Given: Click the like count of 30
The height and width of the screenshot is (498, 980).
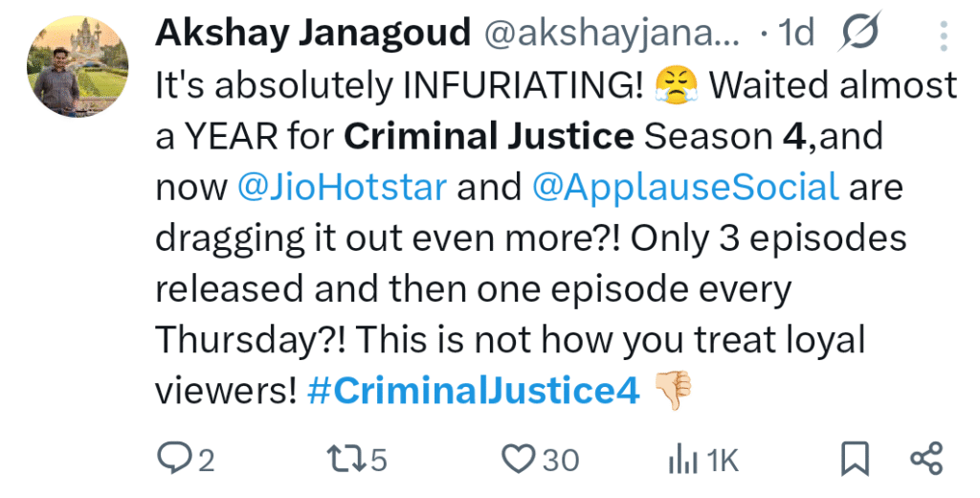Looking at the screenshot, I should coord(562,461).
